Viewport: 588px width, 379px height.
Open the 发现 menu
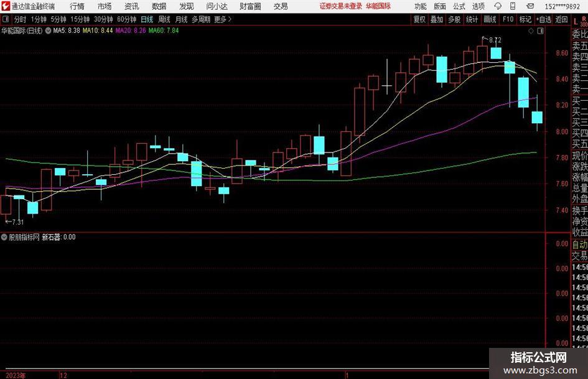[187, 6]
